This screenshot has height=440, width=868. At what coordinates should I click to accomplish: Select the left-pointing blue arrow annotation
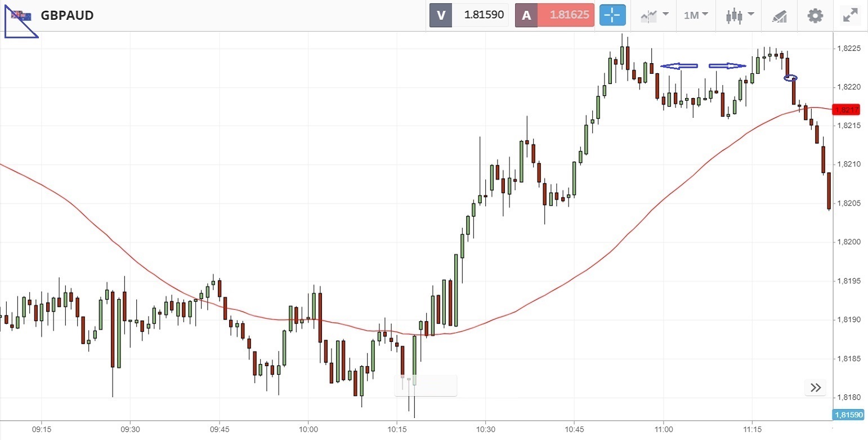pyautogui.click(x=679, y=66)
